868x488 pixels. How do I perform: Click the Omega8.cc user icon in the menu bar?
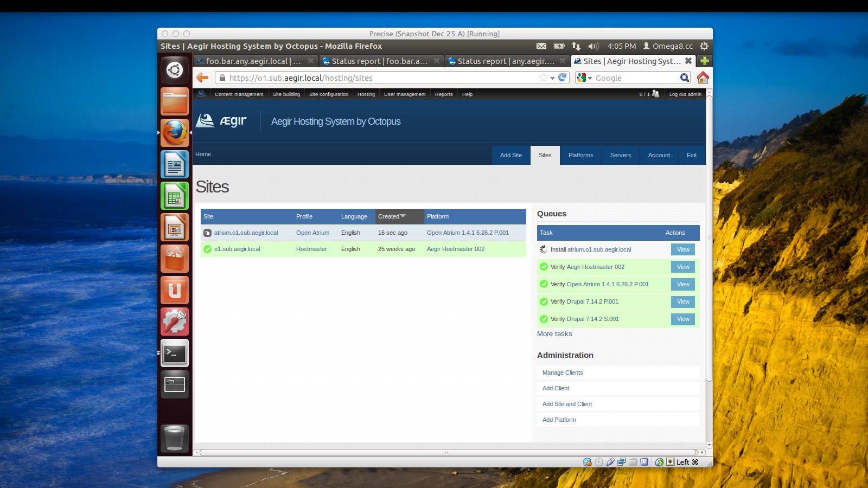[x=646, y=46]
